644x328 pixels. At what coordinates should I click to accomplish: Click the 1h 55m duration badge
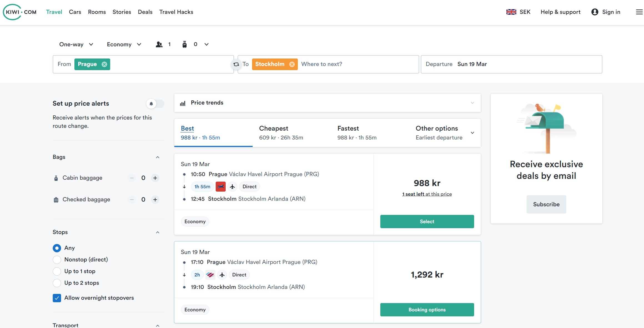[x=202, y=187]
